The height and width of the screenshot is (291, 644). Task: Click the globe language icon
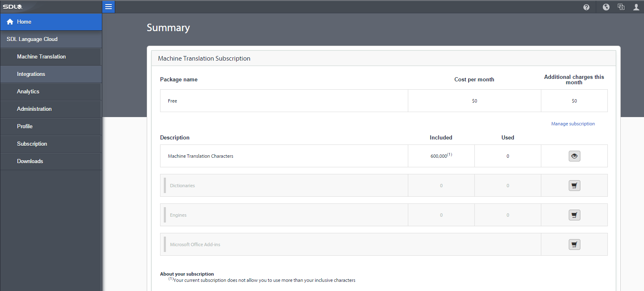click(x=606, y=7)
